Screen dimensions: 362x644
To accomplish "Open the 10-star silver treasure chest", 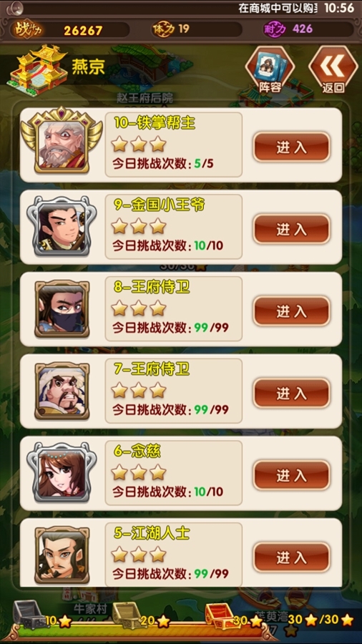I will click(29, 615).
